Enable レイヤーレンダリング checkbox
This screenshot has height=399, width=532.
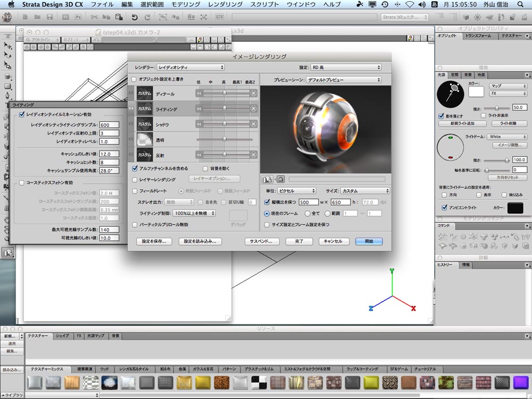point(135,179)
